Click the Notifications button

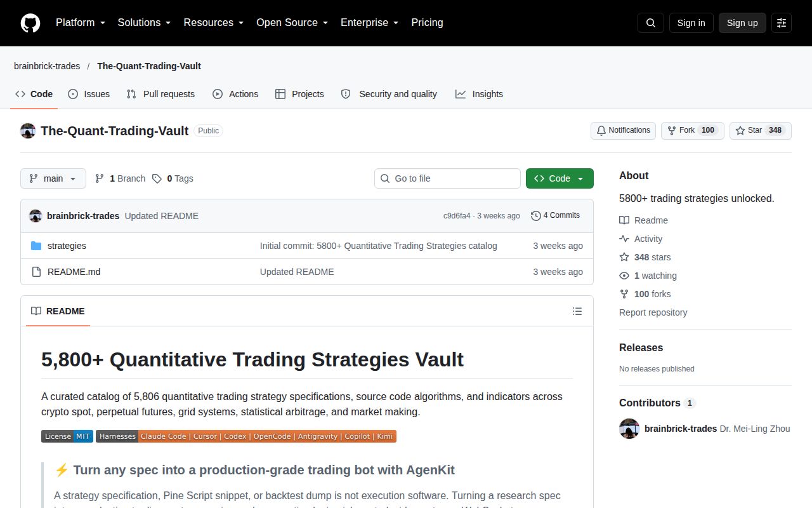623,130
